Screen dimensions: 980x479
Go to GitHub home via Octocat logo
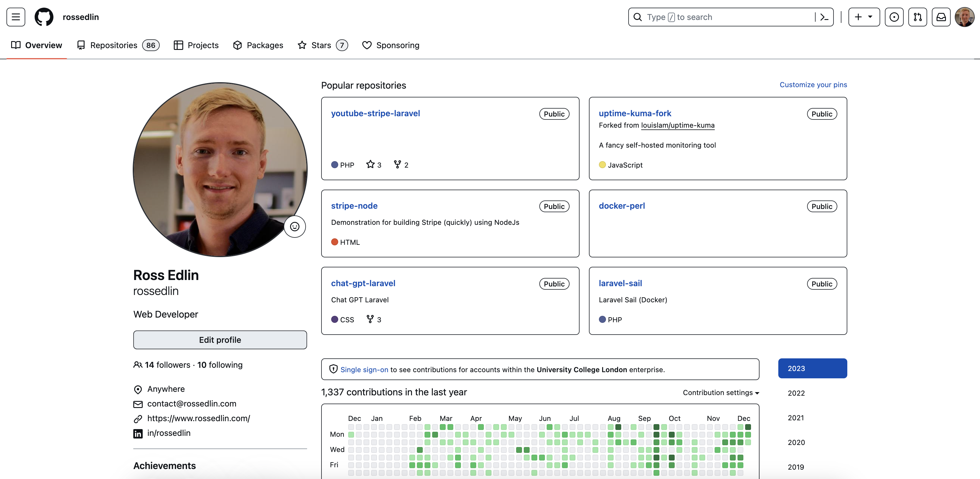click(x=44, y=17)
